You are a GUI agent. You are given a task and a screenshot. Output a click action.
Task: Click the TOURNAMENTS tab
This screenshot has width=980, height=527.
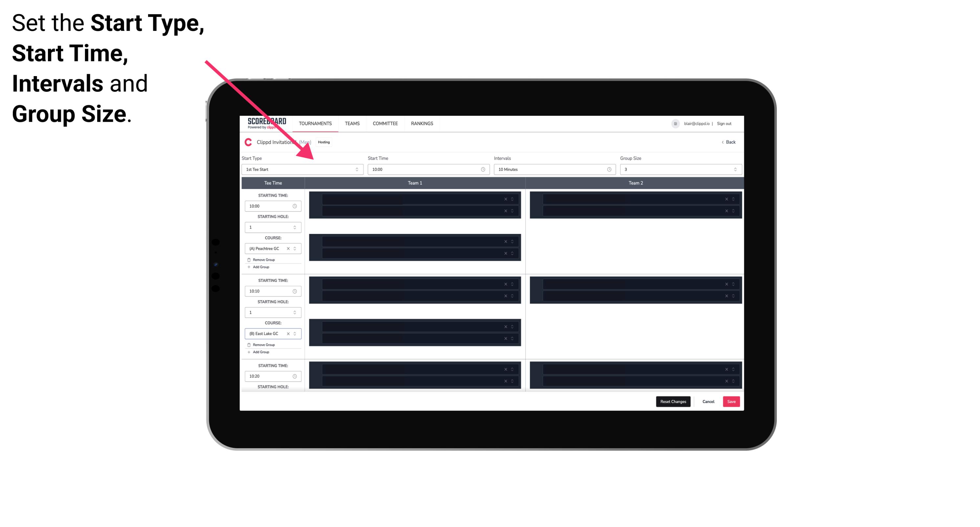316,123
